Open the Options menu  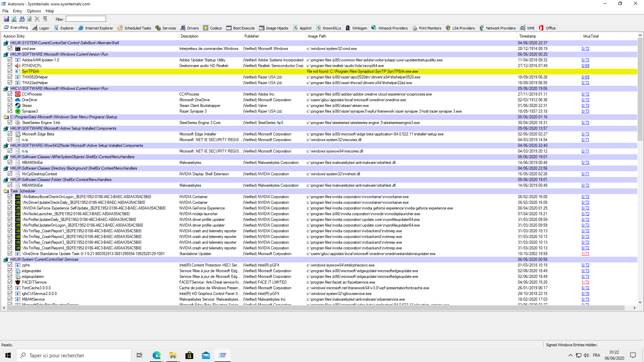coord(34,11)
